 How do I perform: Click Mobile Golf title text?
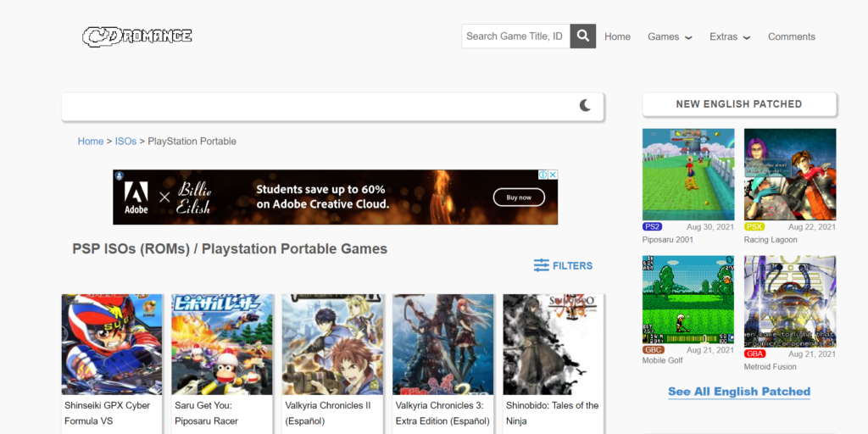pyautogui.click(x=663, y=360)
